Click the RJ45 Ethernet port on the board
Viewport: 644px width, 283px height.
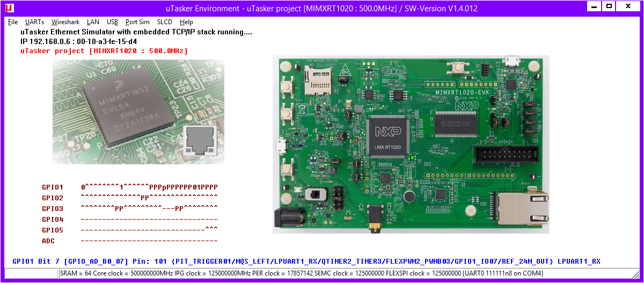pyautogui.click(x=522, y=209)
